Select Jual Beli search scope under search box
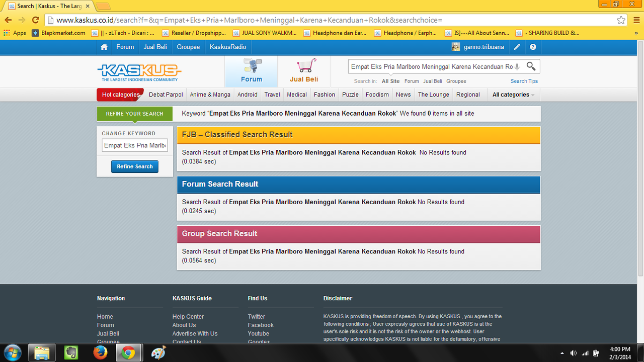This screenshot has width=644, height=362. 433,81
